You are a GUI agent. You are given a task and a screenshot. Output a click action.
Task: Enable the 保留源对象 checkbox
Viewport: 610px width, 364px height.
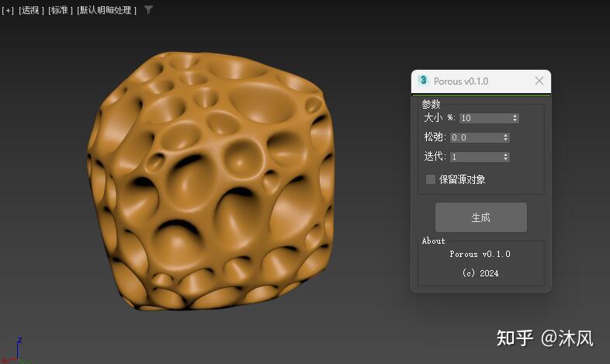(430, 179)
